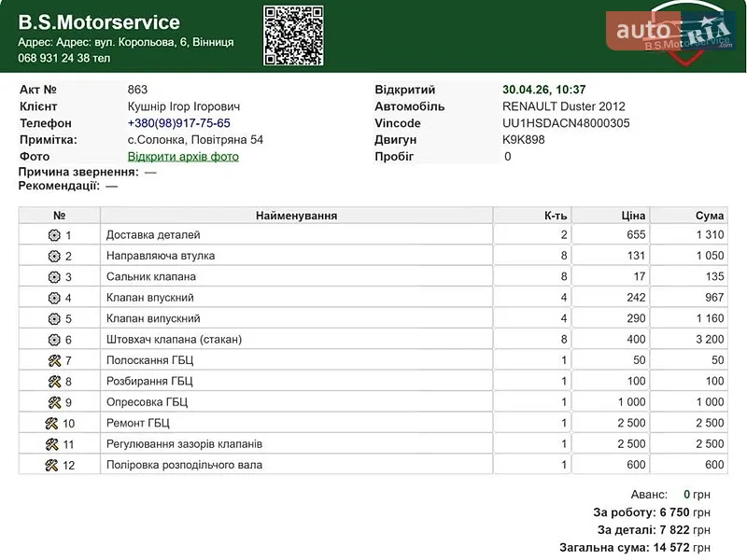Viewport: 747px width, 560px height.
Task: Click parts gear icon beside Направляюча втулка
Action: point(54,256)
